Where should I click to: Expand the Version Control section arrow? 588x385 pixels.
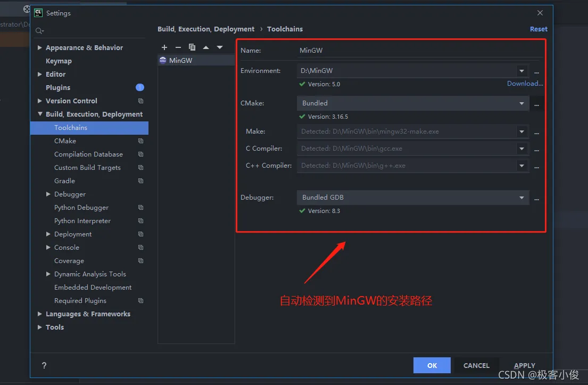pyautogui.click(x=40, y=101)
